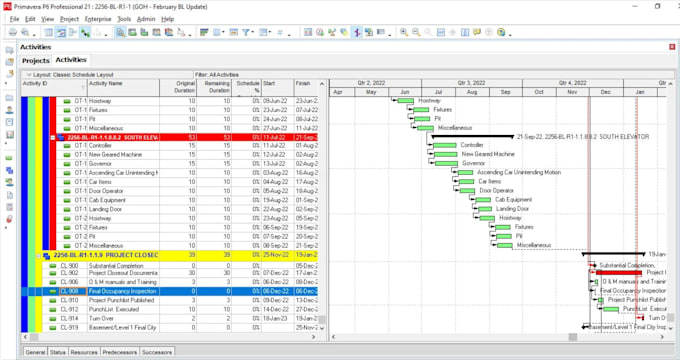
Task: Switch to the Projects tab
Action: [36, 60]
